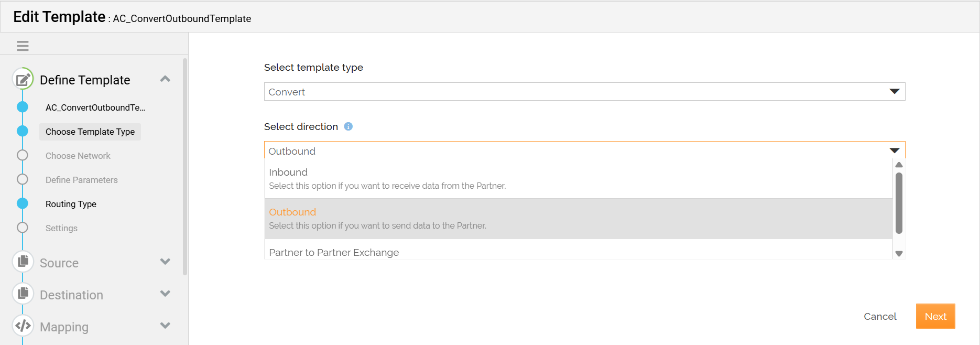Screen dimensions: 980x345
Task: Click the Destination documents icon
Action: 23,294
